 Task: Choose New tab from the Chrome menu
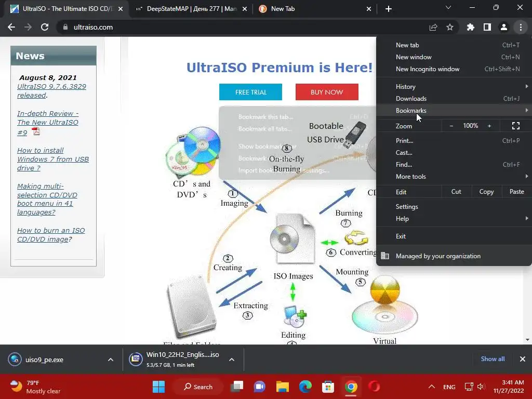(454, 45)
